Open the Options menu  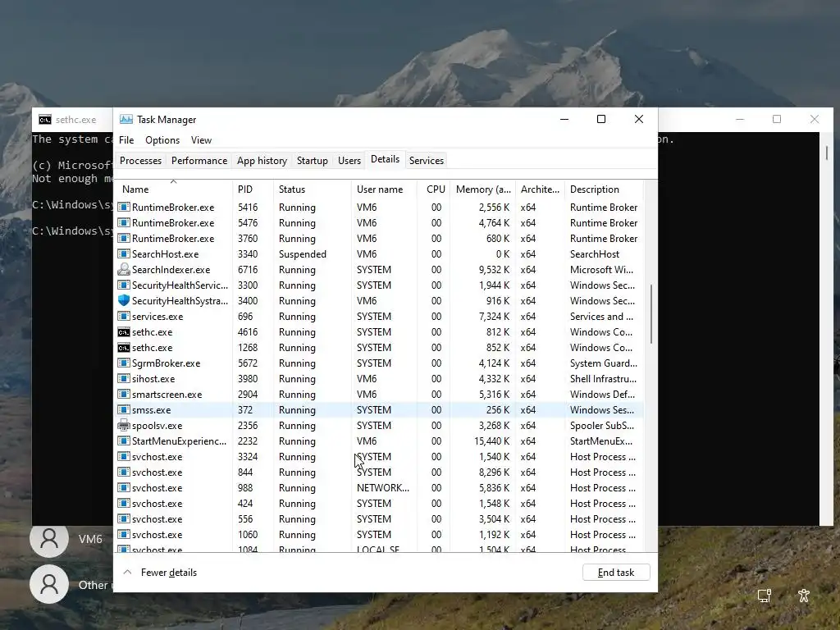[x=162, y=139]
